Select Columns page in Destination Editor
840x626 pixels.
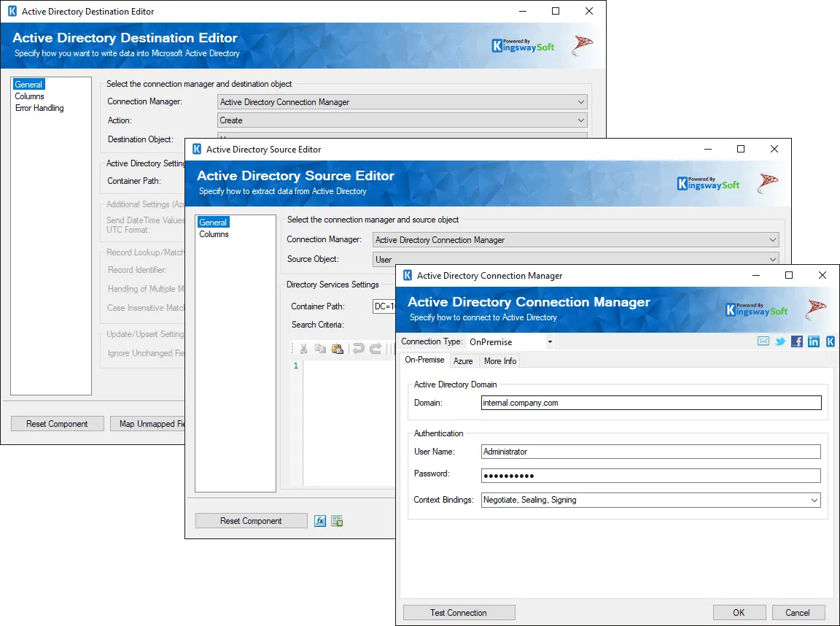pos(29,96)
